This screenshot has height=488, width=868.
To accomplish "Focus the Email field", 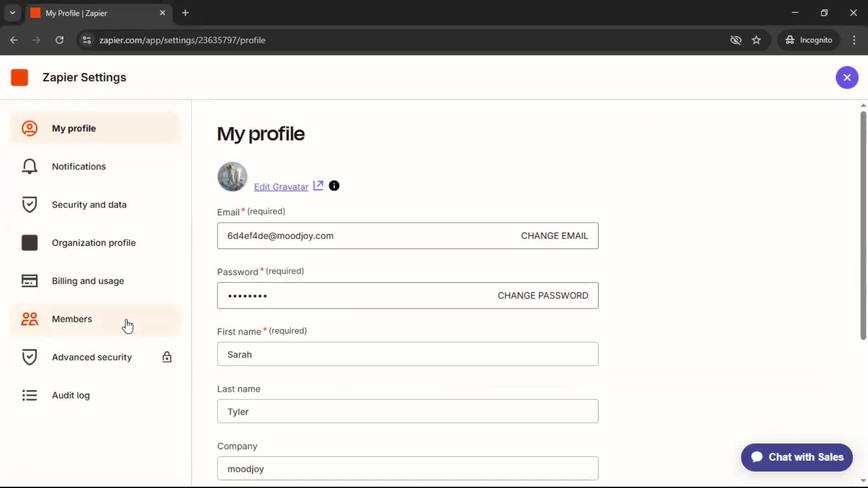I will pyautogui.click(x=407, y=236).
